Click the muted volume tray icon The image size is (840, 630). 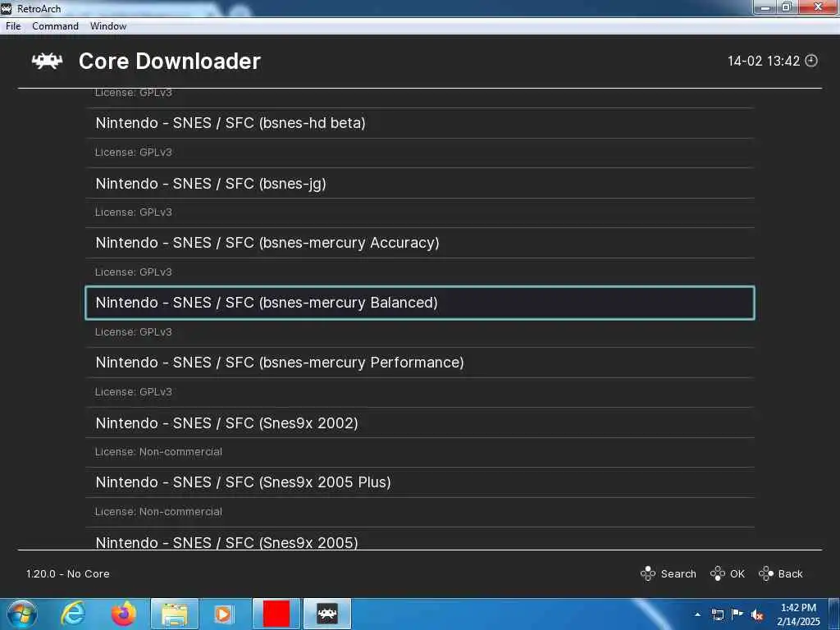point(757,615)
